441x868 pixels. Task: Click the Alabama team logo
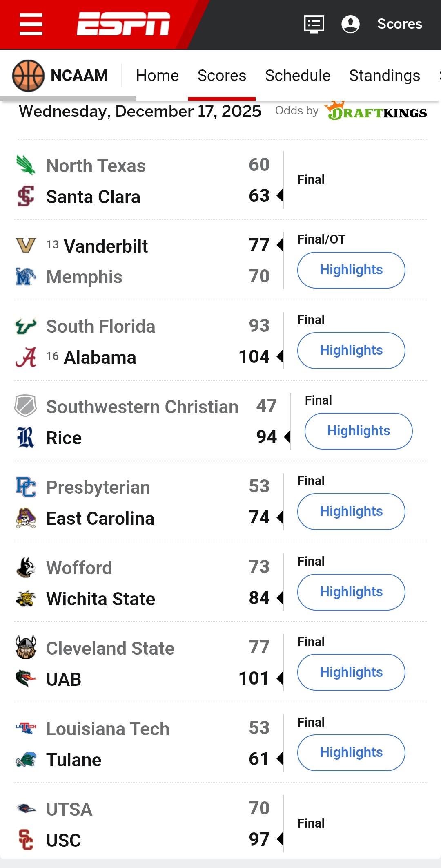[26, 357]
